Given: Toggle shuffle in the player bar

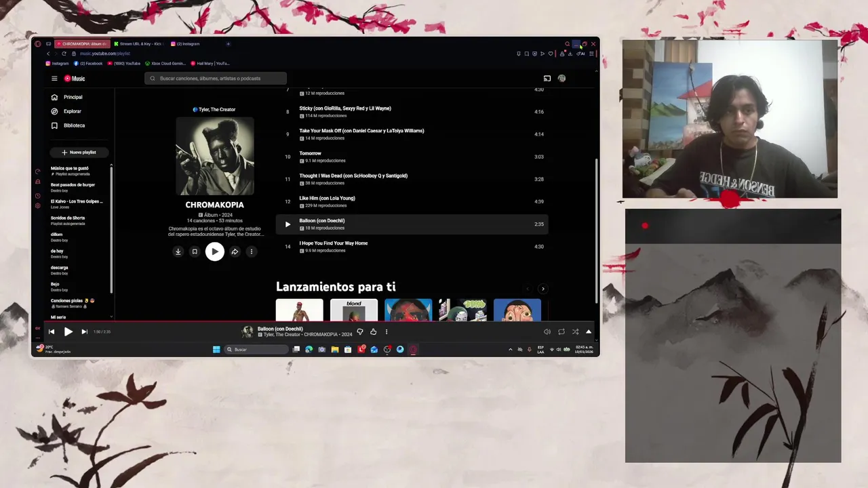Looking at the screenshot, I should click(x=575, y=332).
